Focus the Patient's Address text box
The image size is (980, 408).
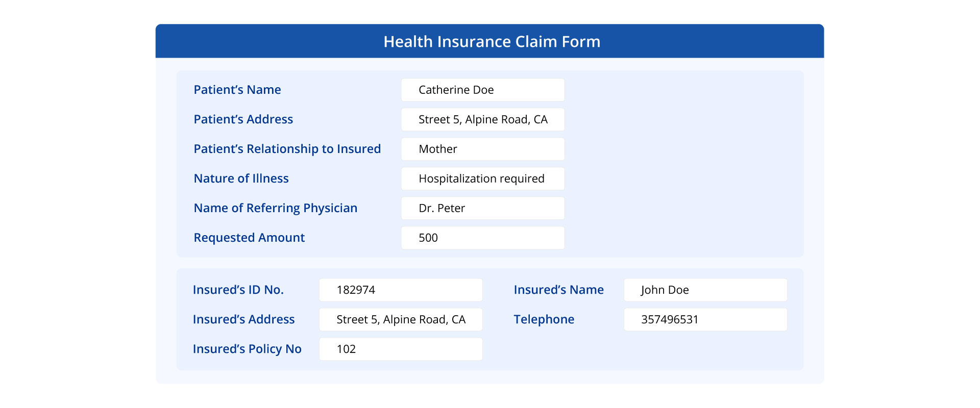click(482, 119)
